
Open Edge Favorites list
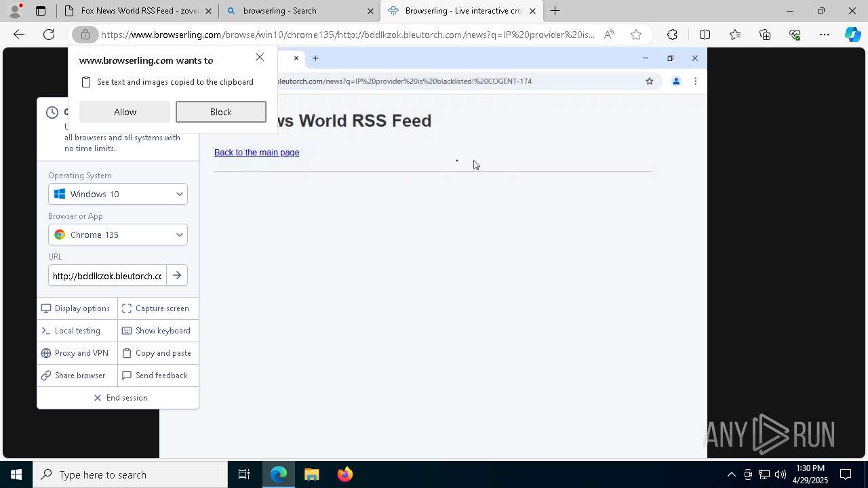click(735, 35)
